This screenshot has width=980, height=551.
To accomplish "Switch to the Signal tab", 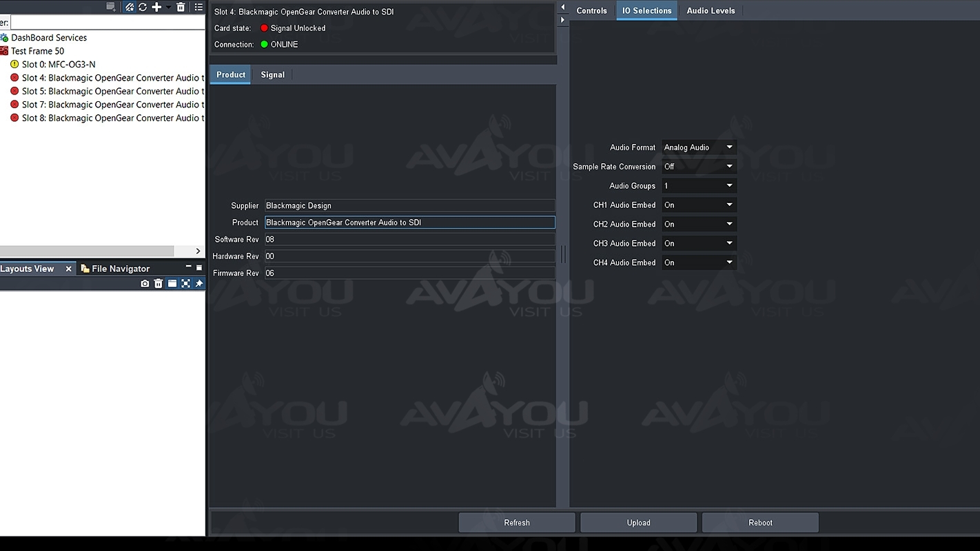I will click(272, 75).
